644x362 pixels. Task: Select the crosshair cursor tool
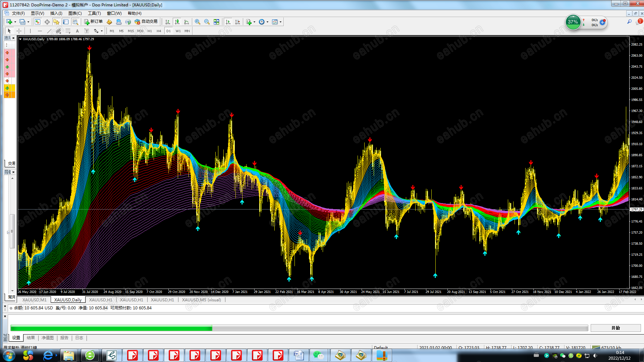(19, 31)
